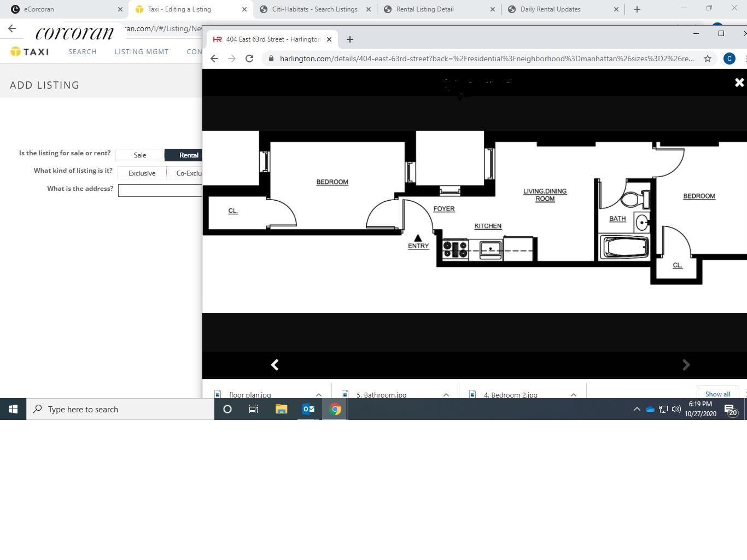Switch to Citi-Habitats Search Listings tab
The width and height of the screenshot is (747, 560).
pos(314,9)
